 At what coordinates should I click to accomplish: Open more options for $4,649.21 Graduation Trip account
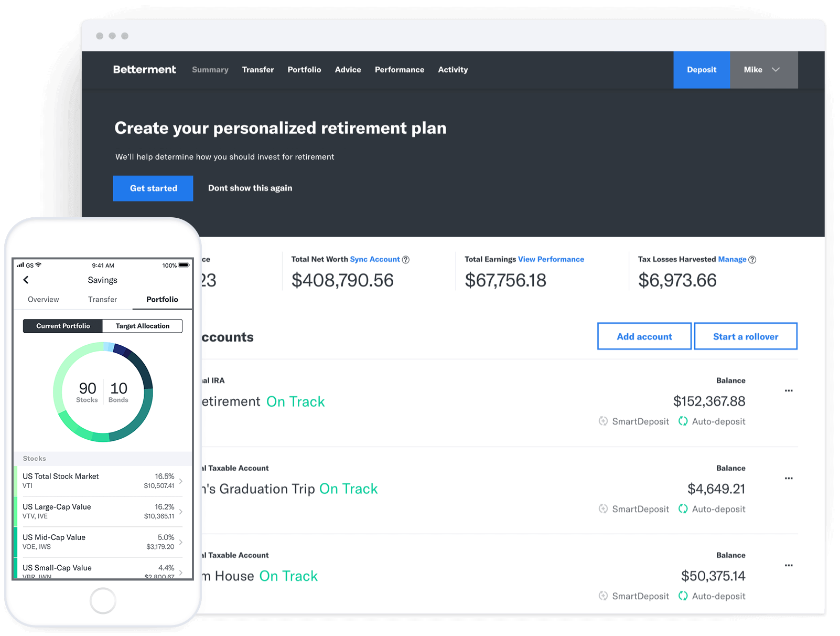[x=789, y=478]
